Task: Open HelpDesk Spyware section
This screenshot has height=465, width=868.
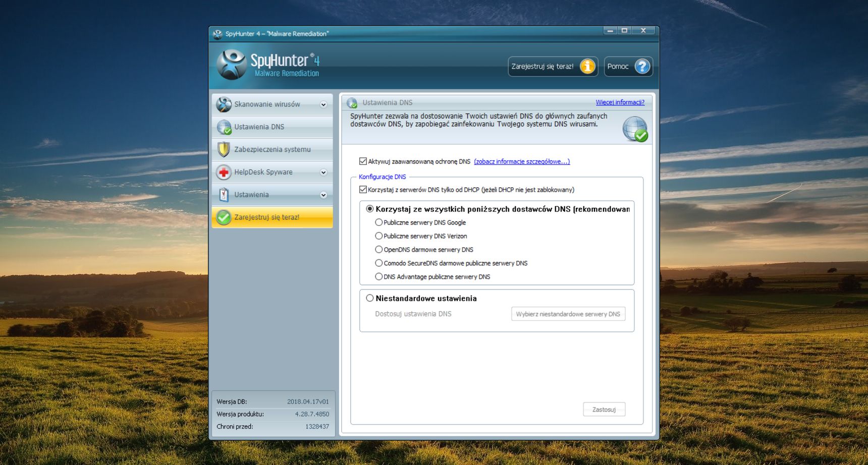Action: pyautogui.click(x=272, y=172)
